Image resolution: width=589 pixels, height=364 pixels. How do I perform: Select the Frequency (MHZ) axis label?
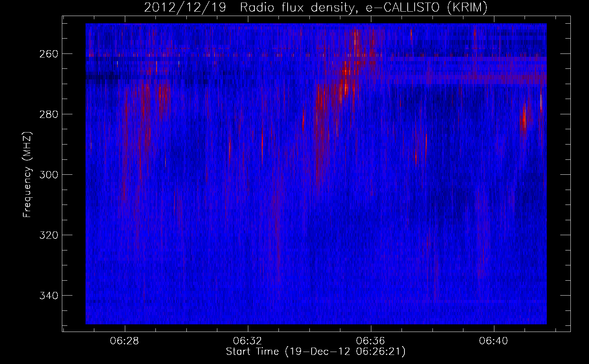click(x=28, y=175)
